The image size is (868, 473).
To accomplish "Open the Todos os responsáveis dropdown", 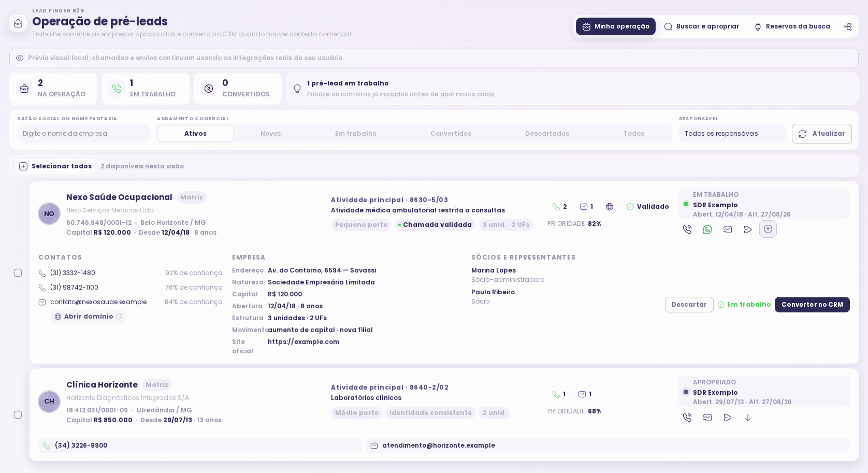I will point(732,134).
